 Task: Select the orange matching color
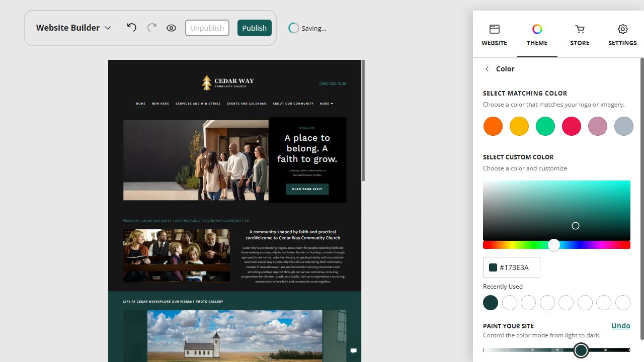click(x=493, y=126)
